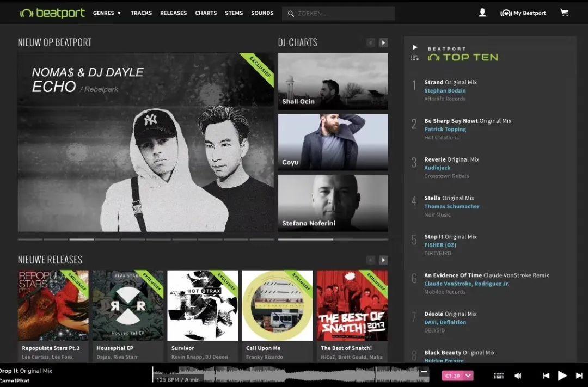
Task: Show the previous Nieuwe Releases page
Action: coord(371,260)
